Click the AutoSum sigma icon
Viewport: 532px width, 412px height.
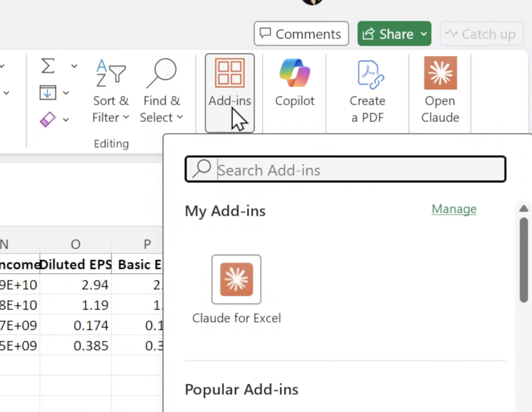48,66
